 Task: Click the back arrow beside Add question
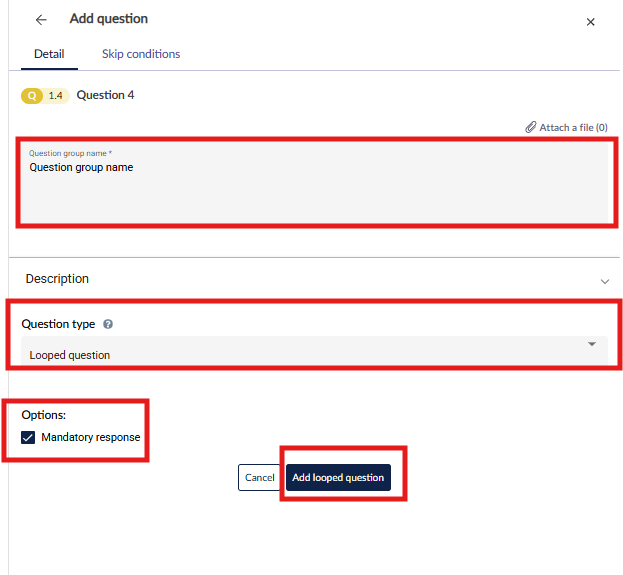[41, 20]
